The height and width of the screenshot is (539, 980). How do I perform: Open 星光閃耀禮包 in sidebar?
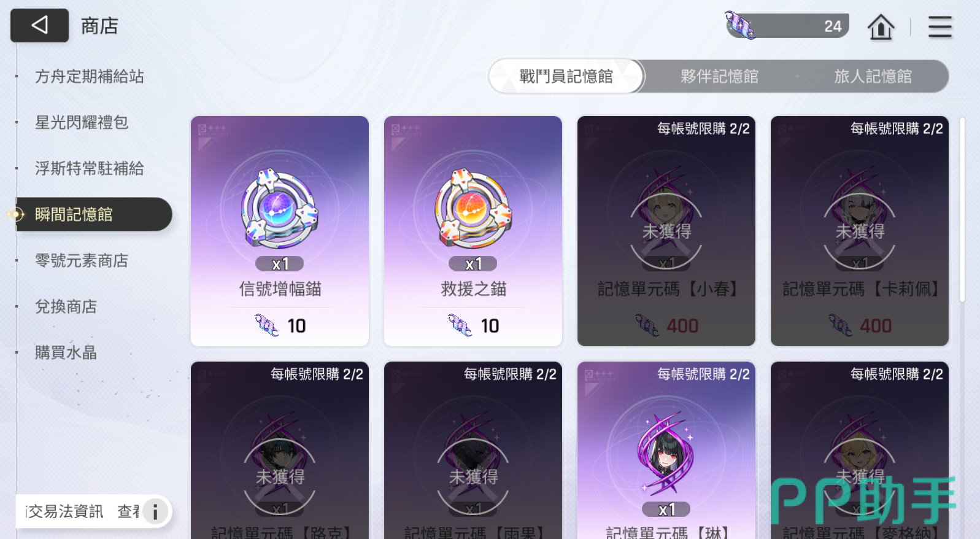pyautogui.click(x=82, y=122)
